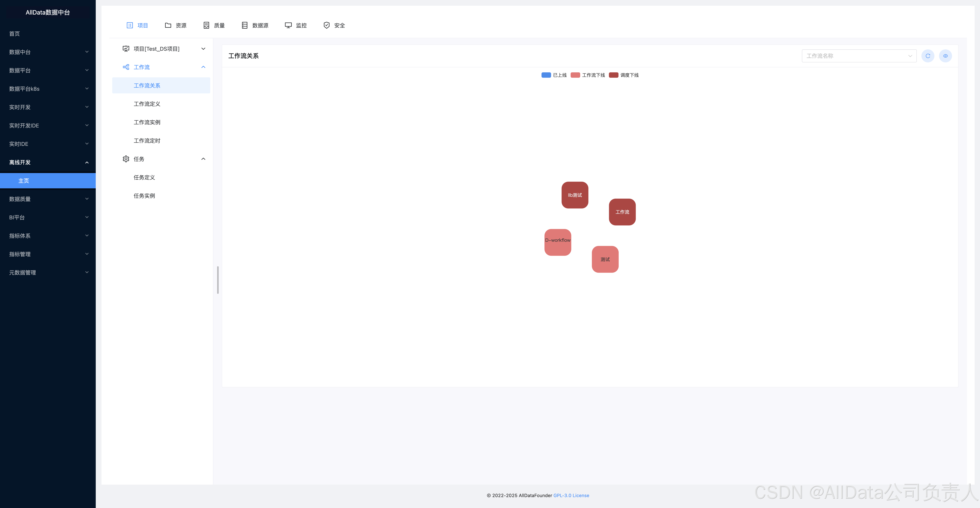Click the refresh icon button

pos(928,56)
